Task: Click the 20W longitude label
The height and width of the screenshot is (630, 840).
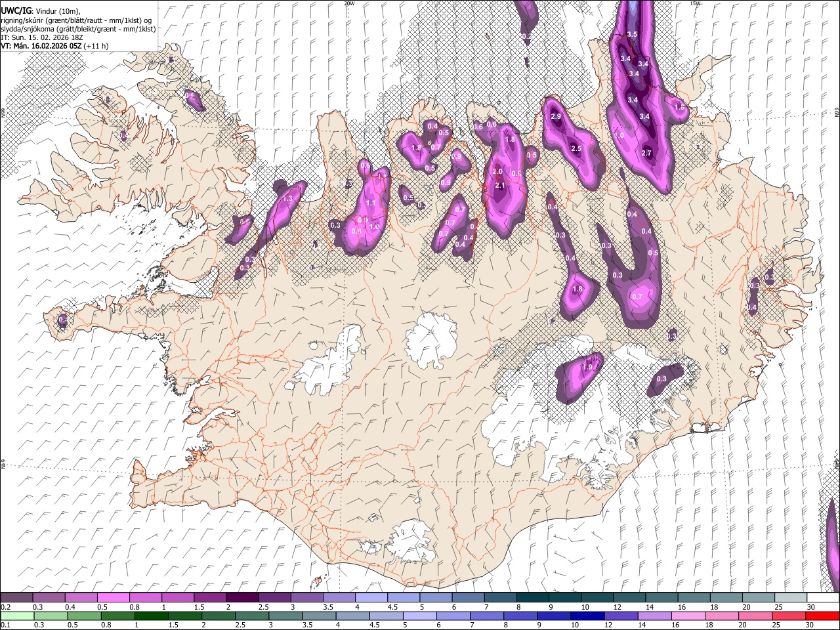Action: (349, 3)
